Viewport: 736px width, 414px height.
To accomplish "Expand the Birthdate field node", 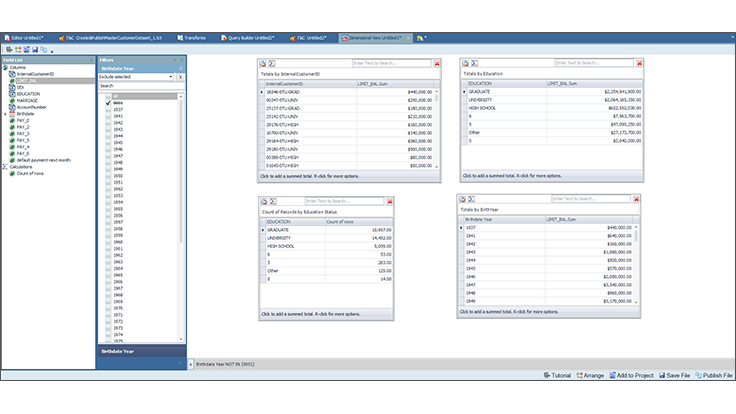I will [x=6, y=113].
